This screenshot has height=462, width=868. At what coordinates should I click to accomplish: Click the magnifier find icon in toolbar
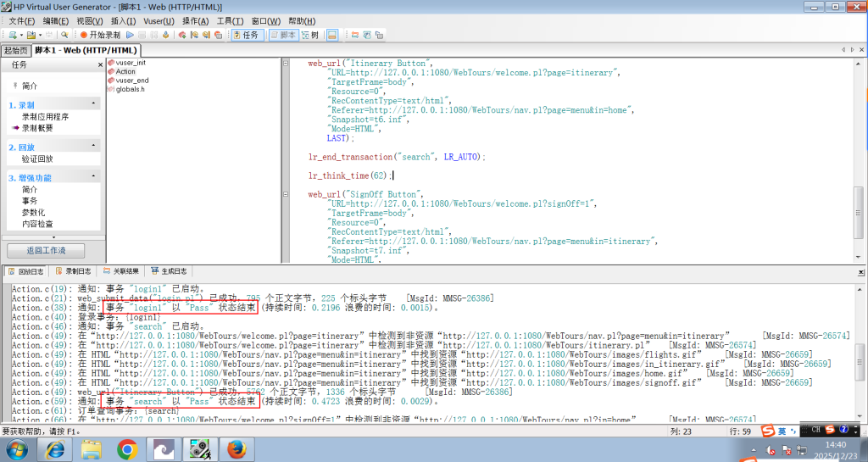pos(64,35)
